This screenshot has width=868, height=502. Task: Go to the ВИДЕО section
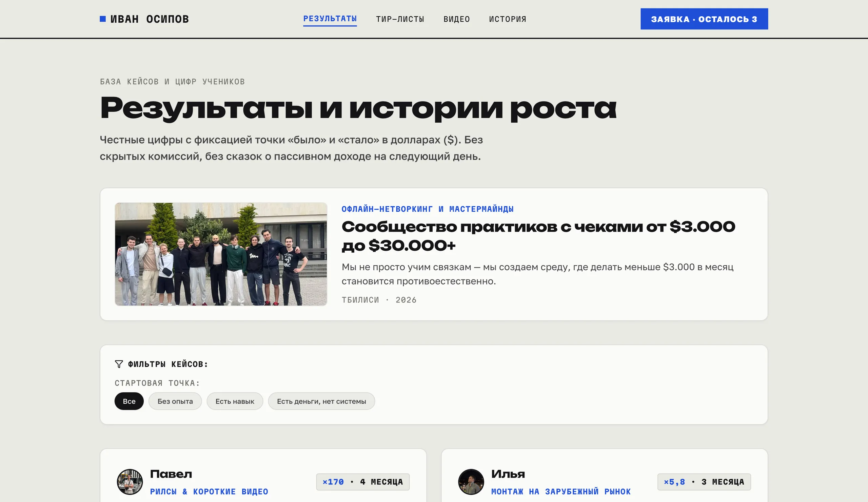pyautogui.click(x=457, y=19)
